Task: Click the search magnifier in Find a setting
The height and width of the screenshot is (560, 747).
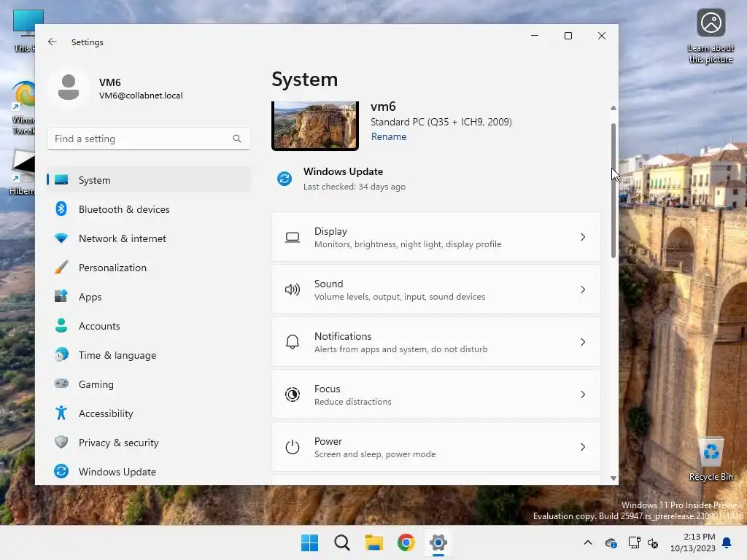Action: (x=237, y=139)
